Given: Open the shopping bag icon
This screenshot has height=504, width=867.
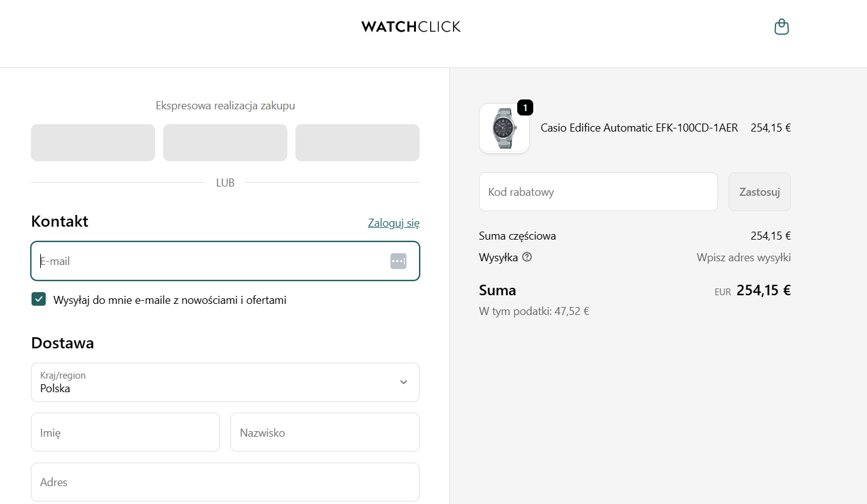Looking at the screenshot, I should [x=781, y=27].
